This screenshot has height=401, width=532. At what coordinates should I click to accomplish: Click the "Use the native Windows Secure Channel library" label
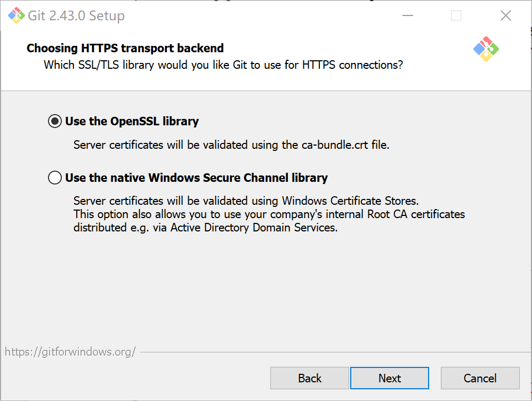[x=196, y=178]
